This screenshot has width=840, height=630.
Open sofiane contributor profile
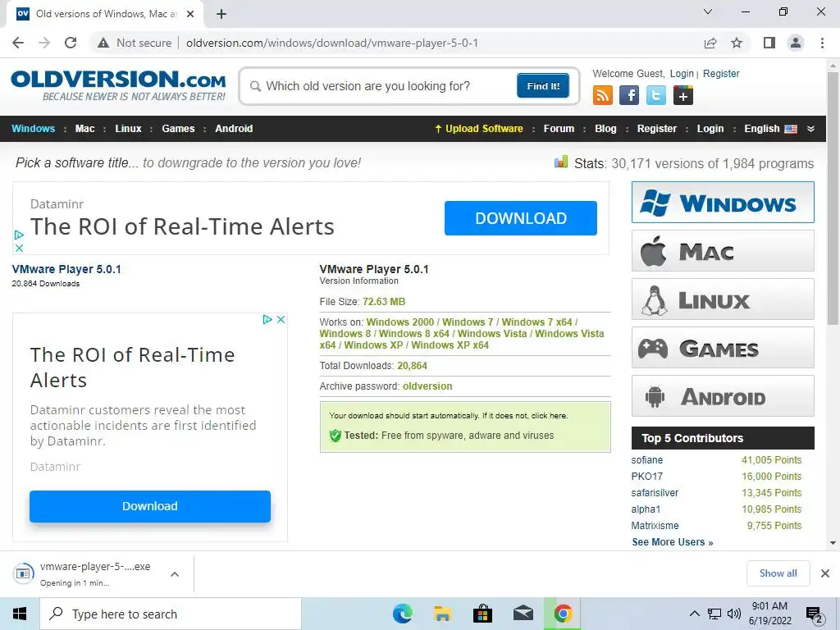point(646,460)
